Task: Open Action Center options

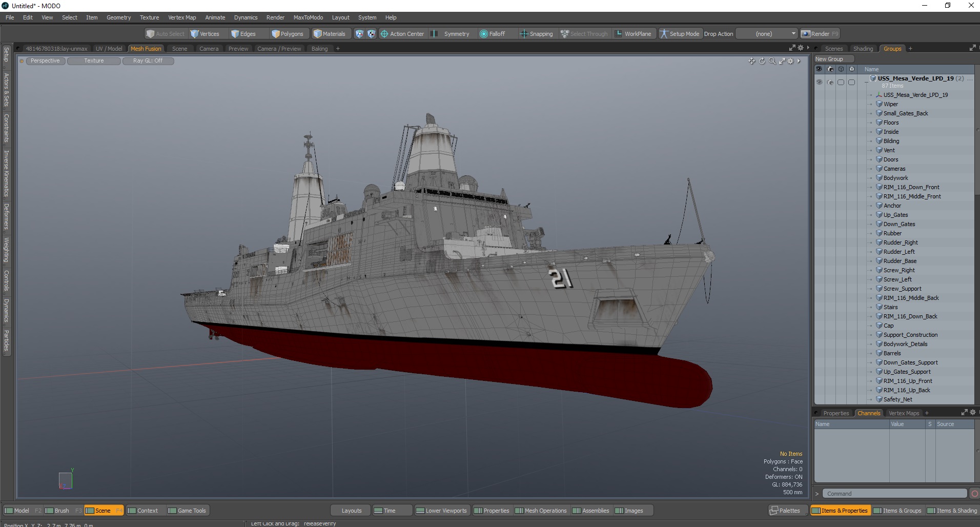Action: pyautogui.click(x=402, y=34)
